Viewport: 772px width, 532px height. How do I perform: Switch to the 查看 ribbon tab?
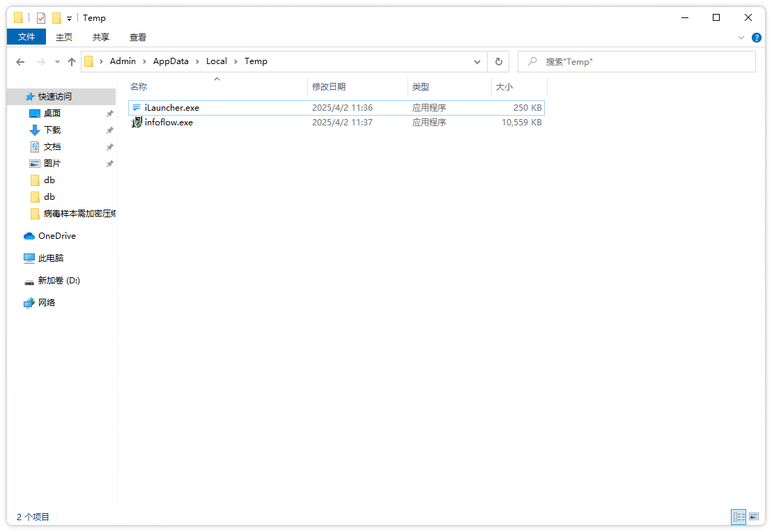(138, 37)
